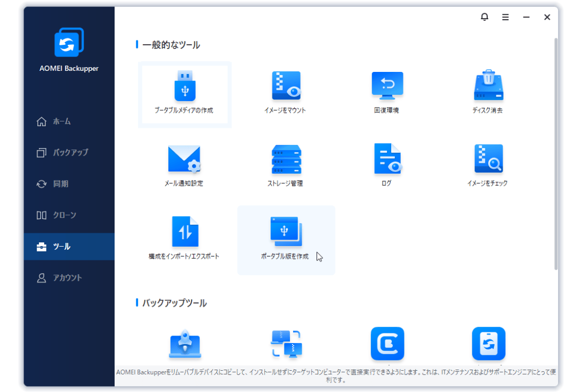Go to ホーム in sidebar
The image size is (582, 392).
[69, 121]
